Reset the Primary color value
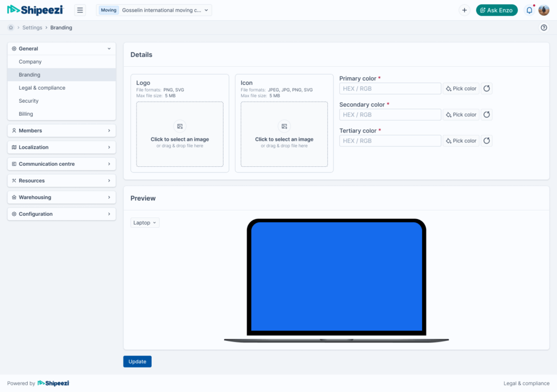Screen dimensions: 557x392 (487, 89)
